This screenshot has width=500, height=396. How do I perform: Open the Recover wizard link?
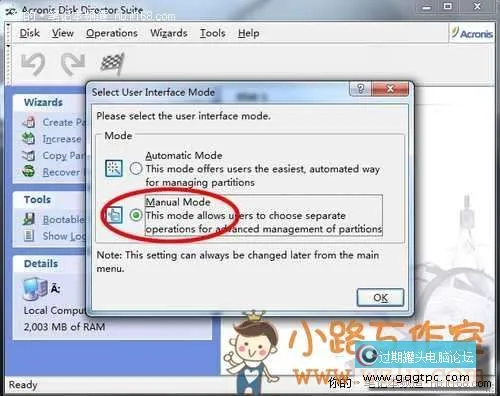tap(61, 172)
